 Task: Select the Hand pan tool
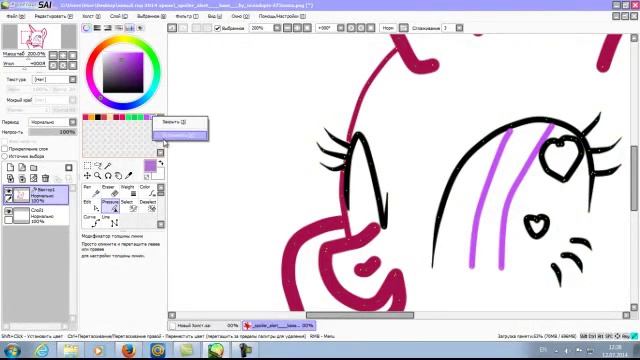(118, 176)
